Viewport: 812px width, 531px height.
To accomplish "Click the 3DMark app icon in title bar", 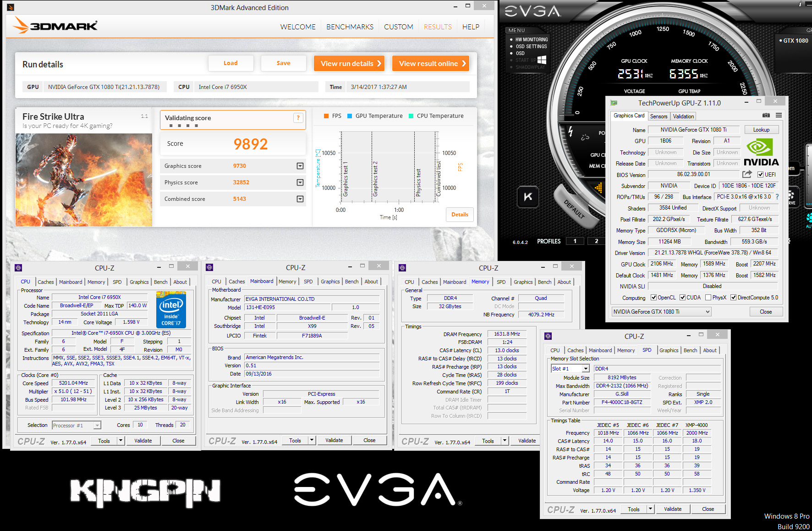I will [x=11, y=7].
